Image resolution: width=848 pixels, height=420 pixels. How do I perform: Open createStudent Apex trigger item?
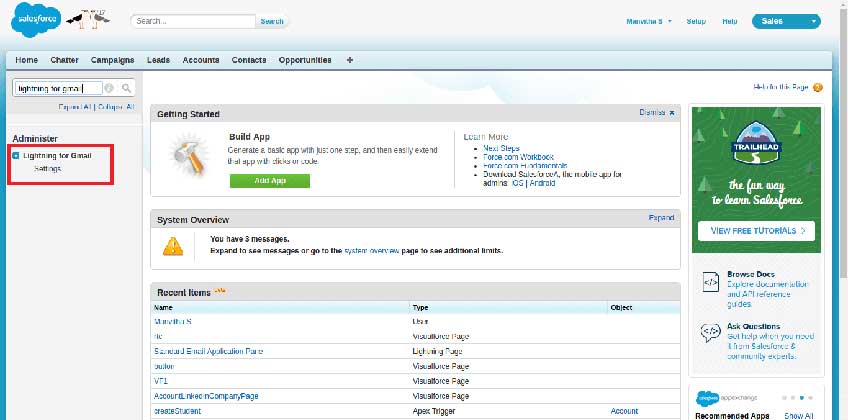pos(177,411)
